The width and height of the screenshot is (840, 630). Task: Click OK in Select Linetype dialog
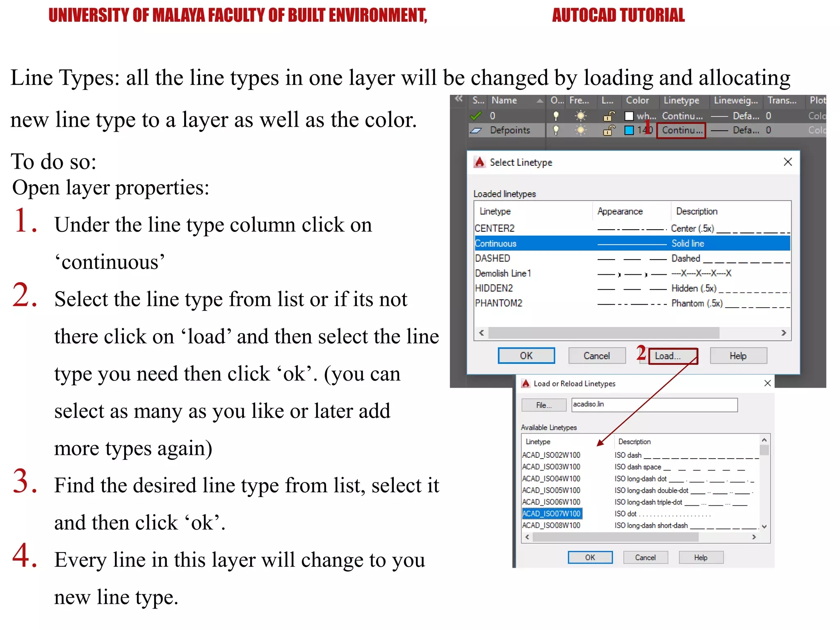pos(526,356)
